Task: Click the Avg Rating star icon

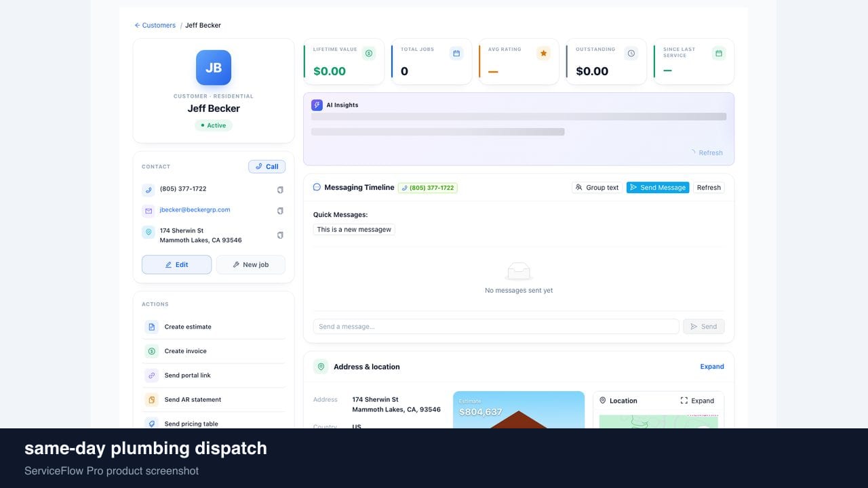Action: pyautogui.click(x=543, y=53)
